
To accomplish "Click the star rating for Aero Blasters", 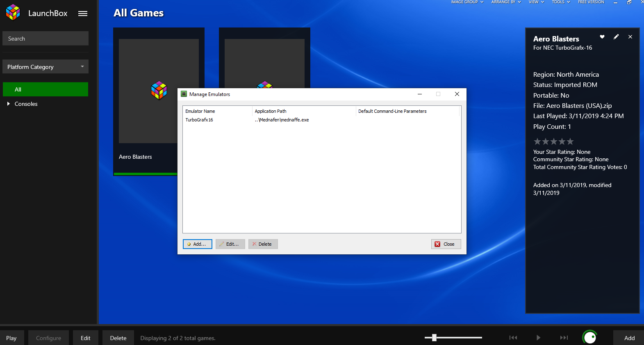I will pyautogui.click(x=553, y=142).
